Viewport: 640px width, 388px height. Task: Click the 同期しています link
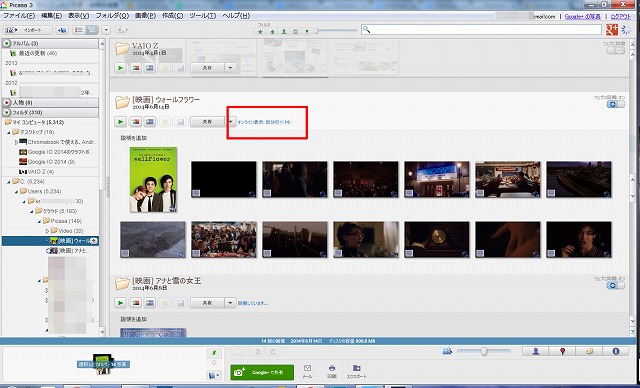pyautogui.click(x=252, y=304)
